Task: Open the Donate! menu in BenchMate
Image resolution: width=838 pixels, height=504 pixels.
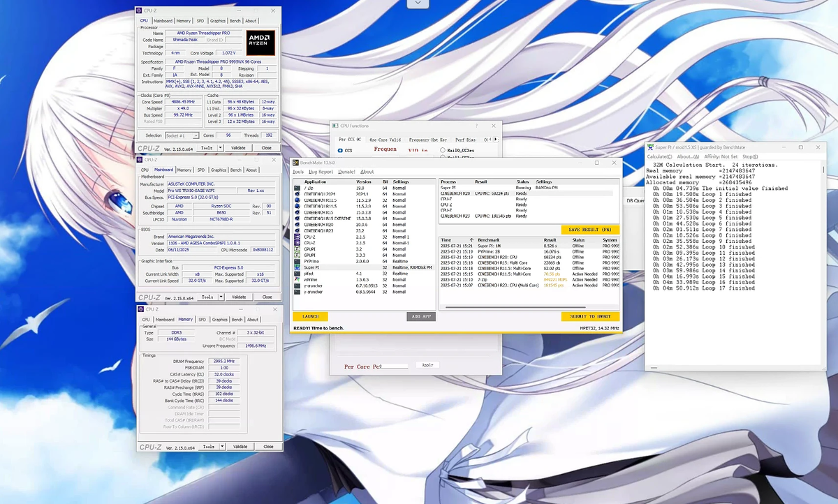Action: coord(346,172)
